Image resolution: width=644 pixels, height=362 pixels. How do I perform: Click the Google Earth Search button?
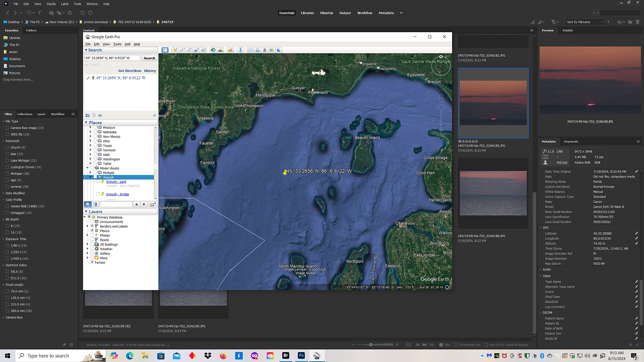149,58
